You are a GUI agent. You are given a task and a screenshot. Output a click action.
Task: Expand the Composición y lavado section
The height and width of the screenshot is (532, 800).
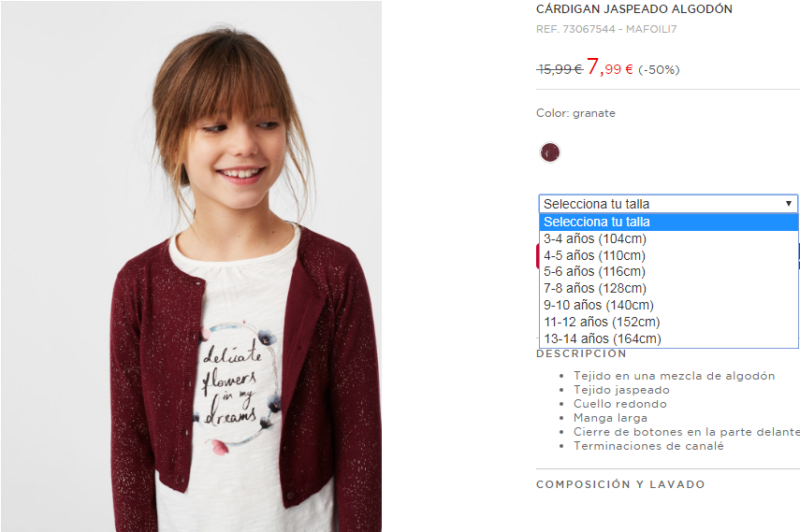click(x=620, y=484)
